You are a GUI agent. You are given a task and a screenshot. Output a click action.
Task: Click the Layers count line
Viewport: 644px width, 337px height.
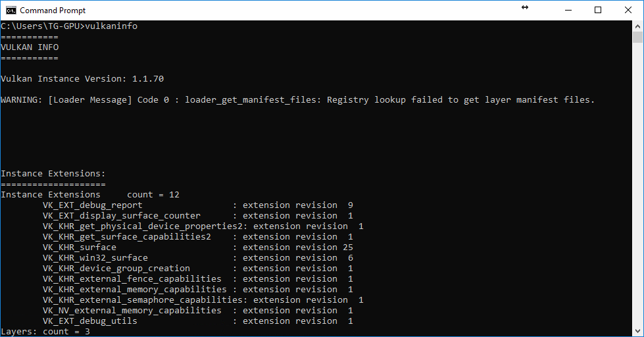45,331
